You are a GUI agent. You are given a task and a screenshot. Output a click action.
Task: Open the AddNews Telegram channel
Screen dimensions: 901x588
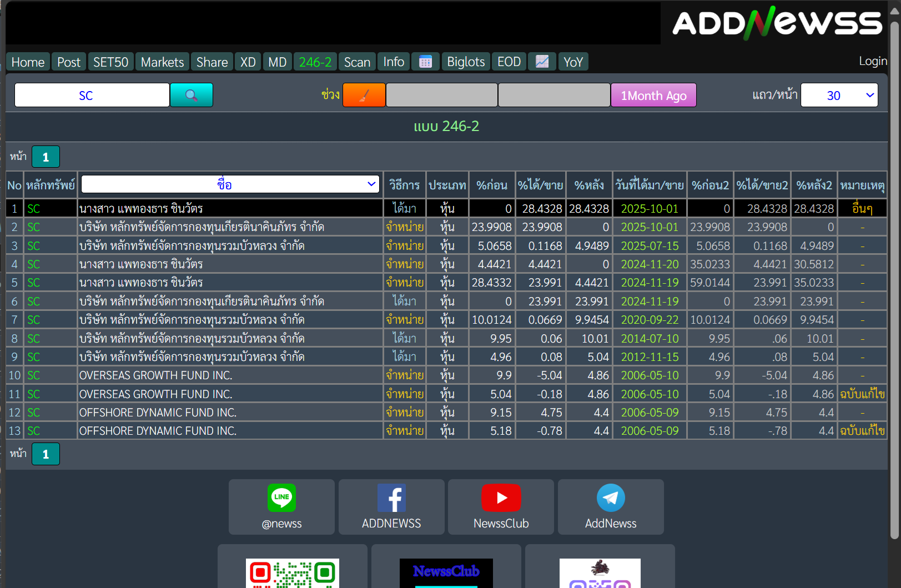click(x=611, y=506)
